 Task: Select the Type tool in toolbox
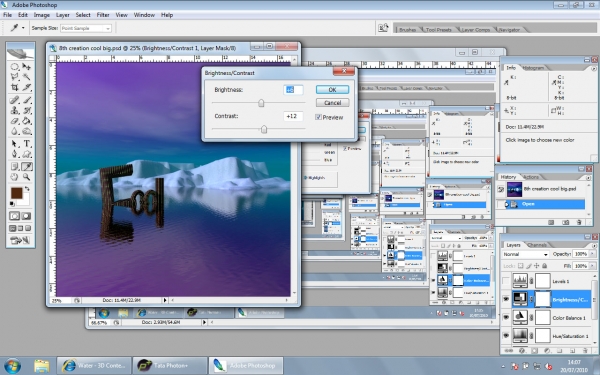point(26,143)
